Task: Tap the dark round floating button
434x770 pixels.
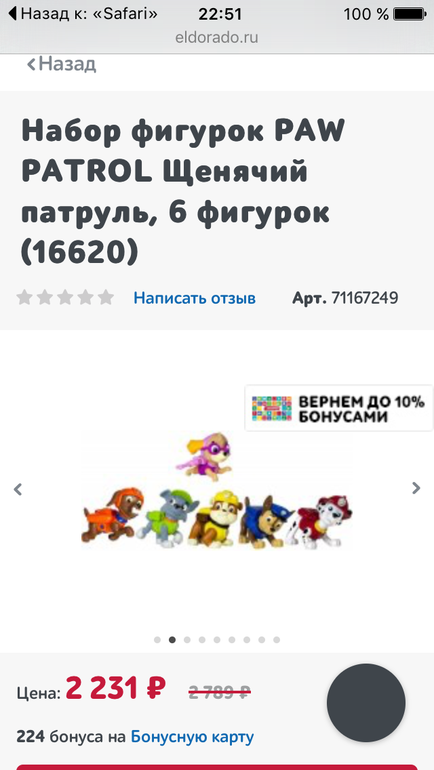Action: click(366, 703)
